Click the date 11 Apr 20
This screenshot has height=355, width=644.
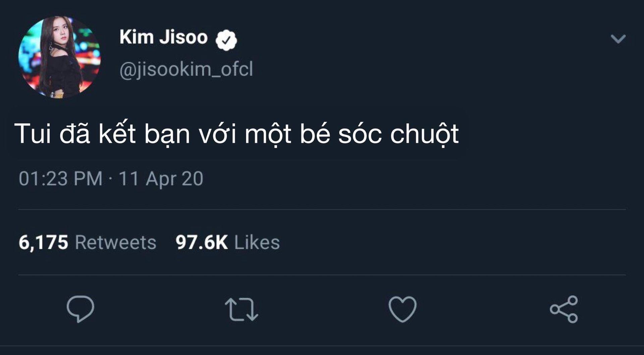(x=161, y=178)
